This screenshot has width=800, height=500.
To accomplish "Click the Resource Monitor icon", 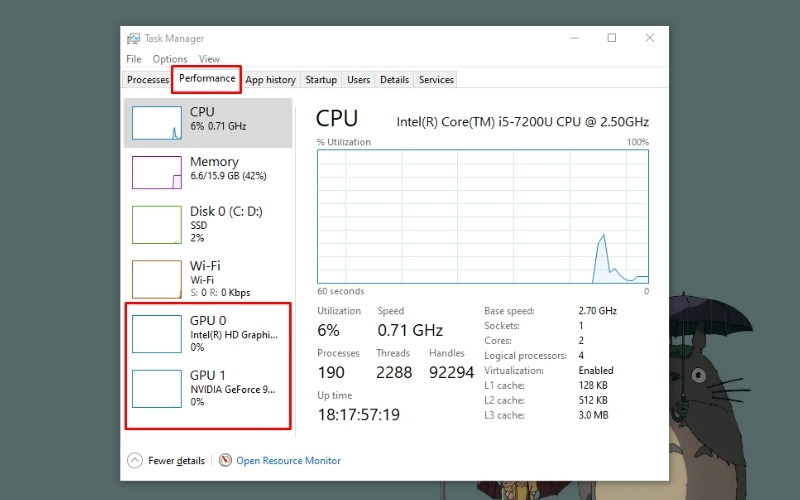I will click(x=225, y=460).
